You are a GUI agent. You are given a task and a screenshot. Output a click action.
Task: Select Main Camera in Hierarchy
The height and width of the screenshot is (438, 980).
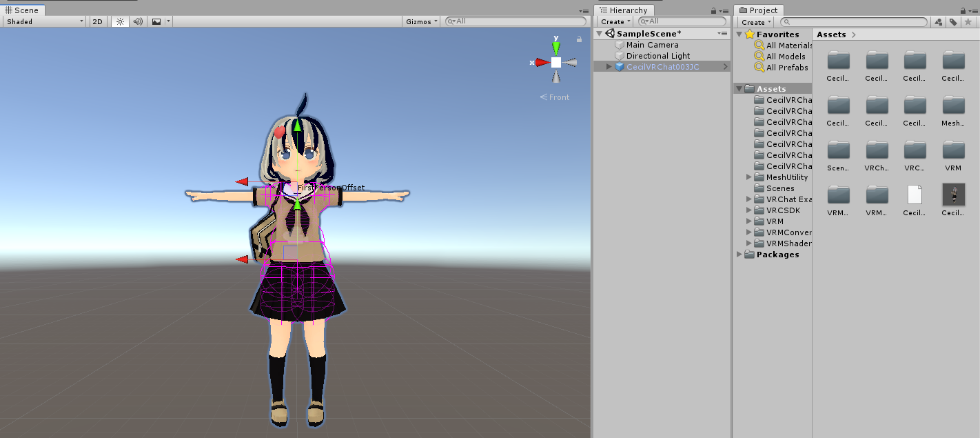(652, 45)
